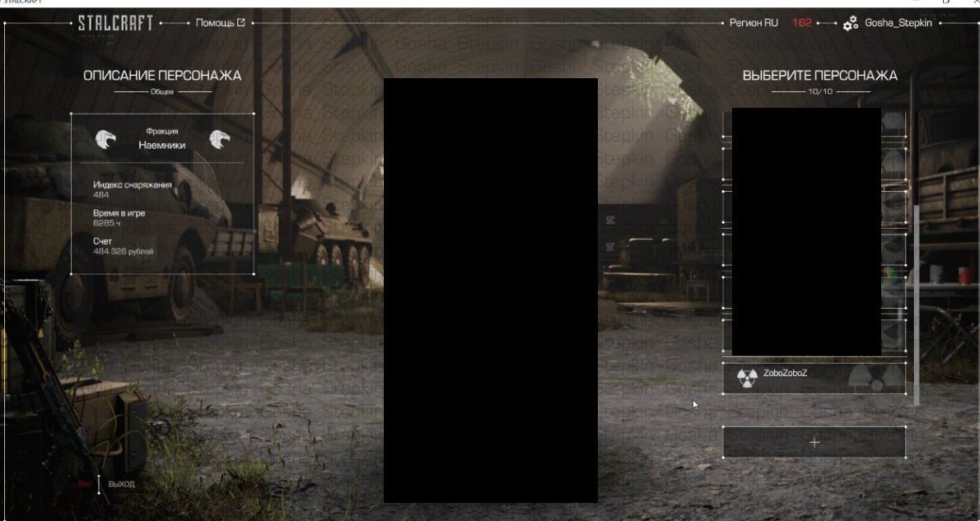Click the Фракция label
The width and height of the screenshot is (980, 521).
162,131
